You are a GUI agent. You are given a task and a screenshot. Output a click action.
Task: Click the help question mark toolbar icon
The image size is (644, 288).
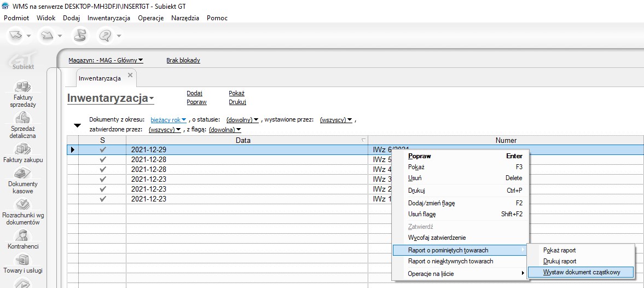coord(105,36)
